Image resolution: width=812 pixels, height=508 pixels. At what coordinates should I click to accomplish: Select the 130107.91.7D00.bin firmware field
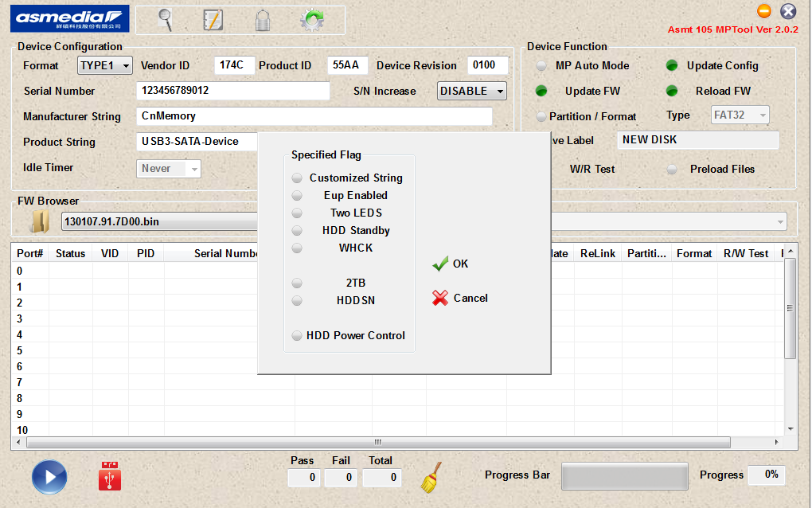160,221
